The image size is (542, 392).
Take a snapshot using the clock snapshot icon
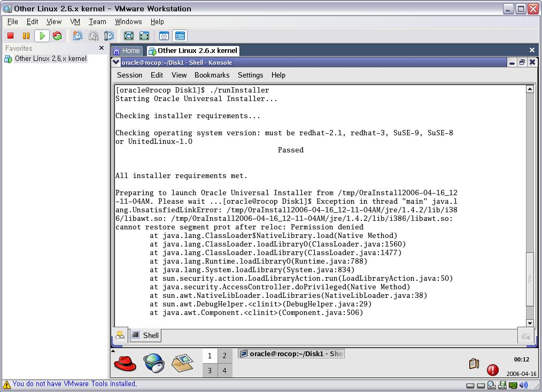pyautogui.click(x=78, y=36)
